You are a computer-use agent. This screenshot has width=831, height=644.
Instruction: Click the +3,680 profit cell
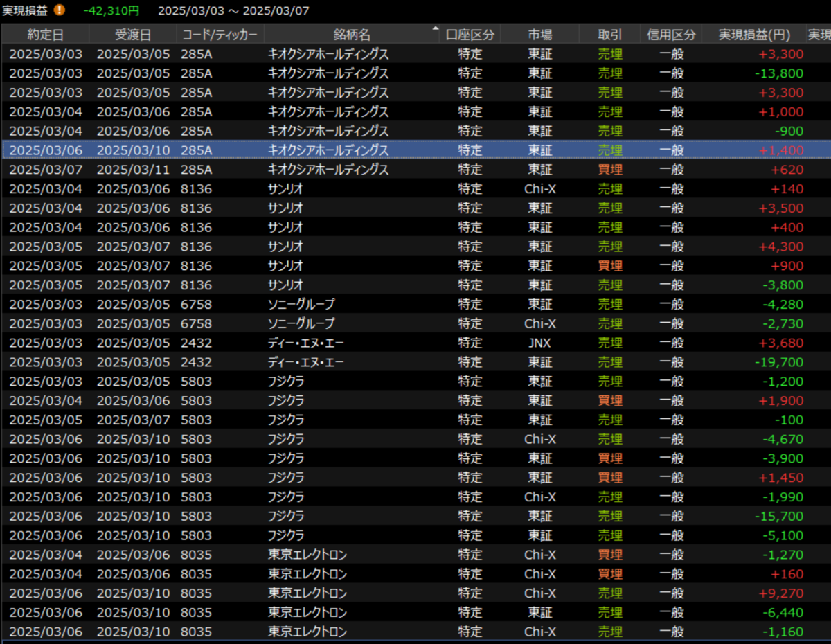pos(781,343)
